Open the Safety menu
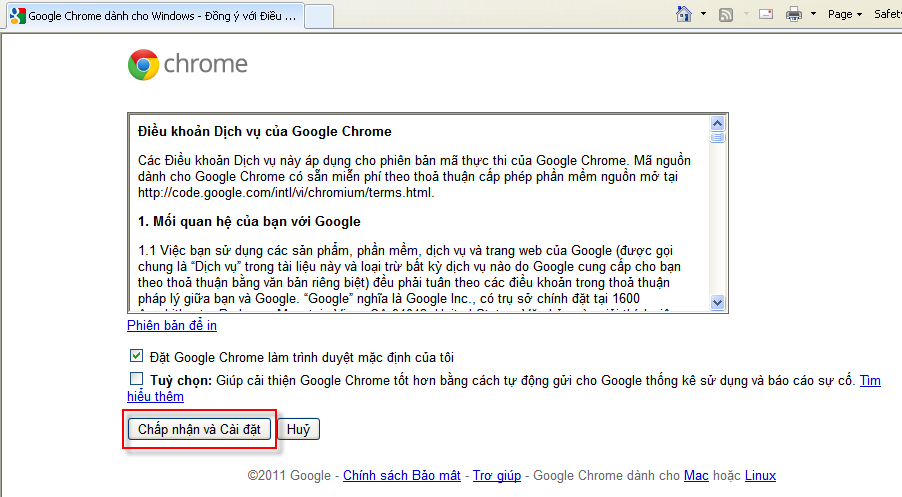Screen dimensions: 902x497 [887, 14]
